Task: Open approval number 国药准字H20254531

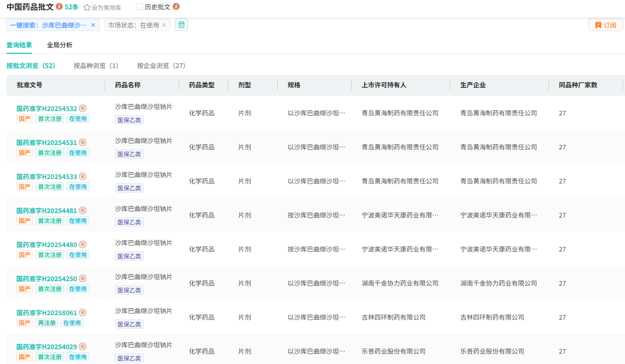Action: (x=47, y=143)
